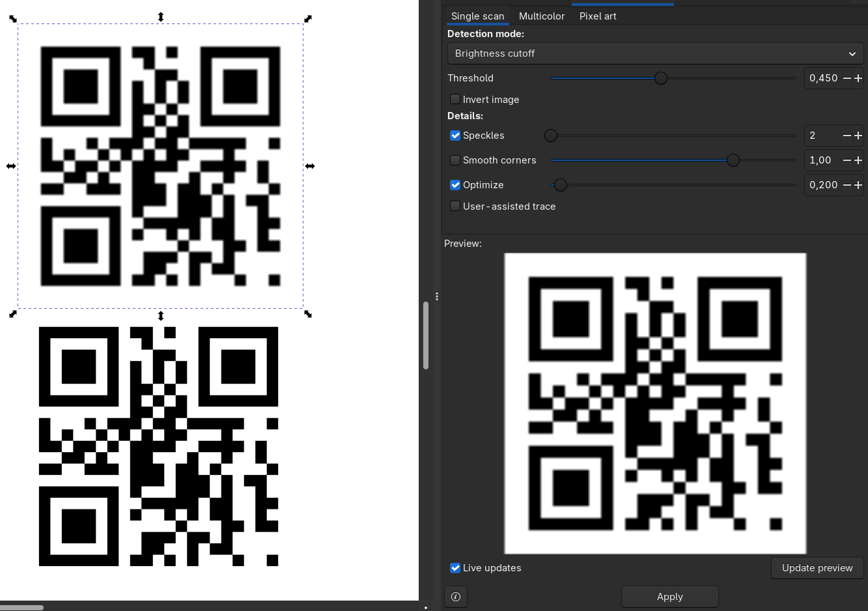Image resolution: width=868 pixels, height=611 pixels.
Task: Click the right-middle horizontal resize handle
Action: pos(310,166)
